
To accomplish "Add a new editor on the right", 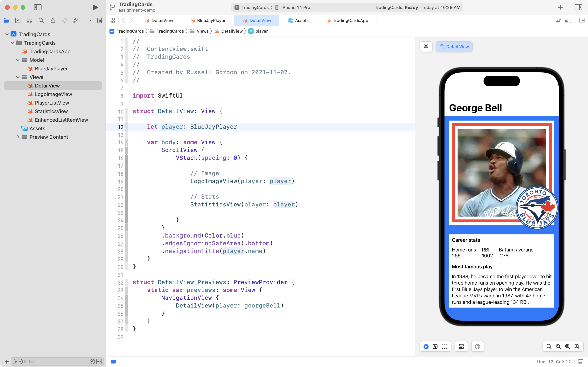I will pos(582,20).
